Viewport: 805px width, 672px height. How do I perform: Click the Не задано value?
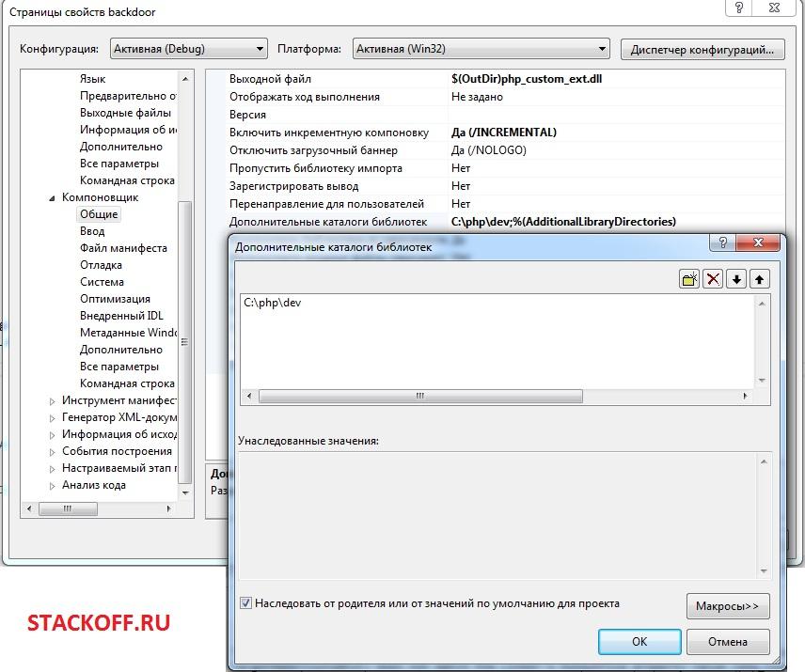(x=477, y=97)
